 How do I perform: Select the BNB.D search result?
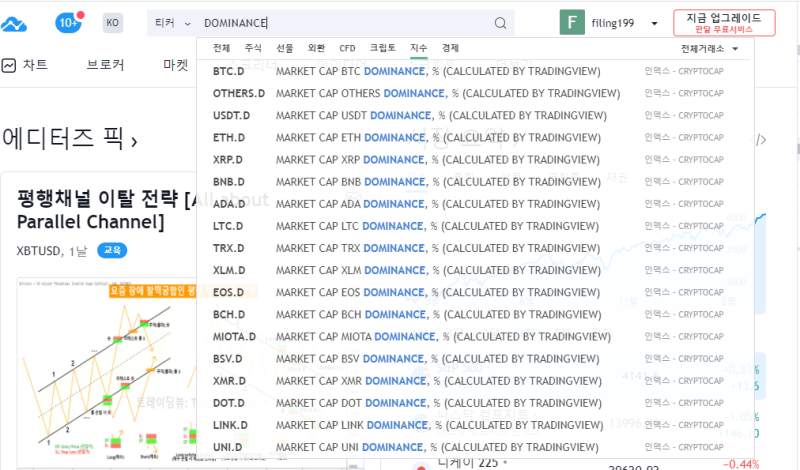(474, 182)
